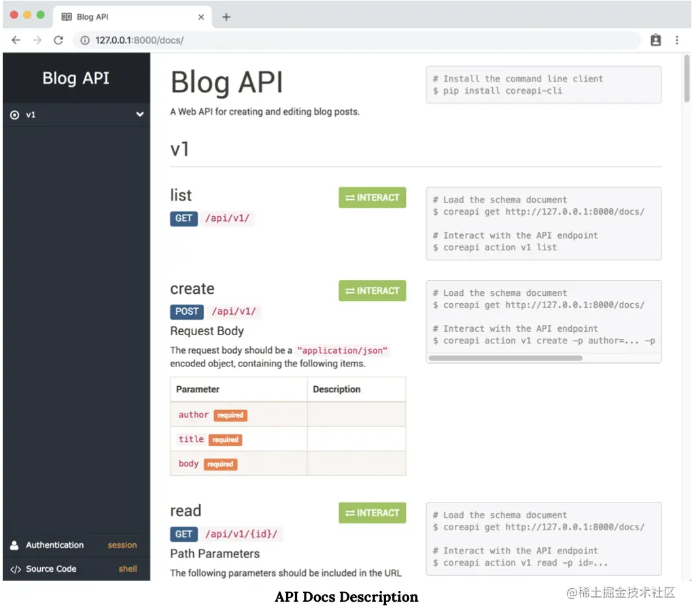Click the body parameter row
This screenshot has width=692, height=616.
(x=288, y=464)
